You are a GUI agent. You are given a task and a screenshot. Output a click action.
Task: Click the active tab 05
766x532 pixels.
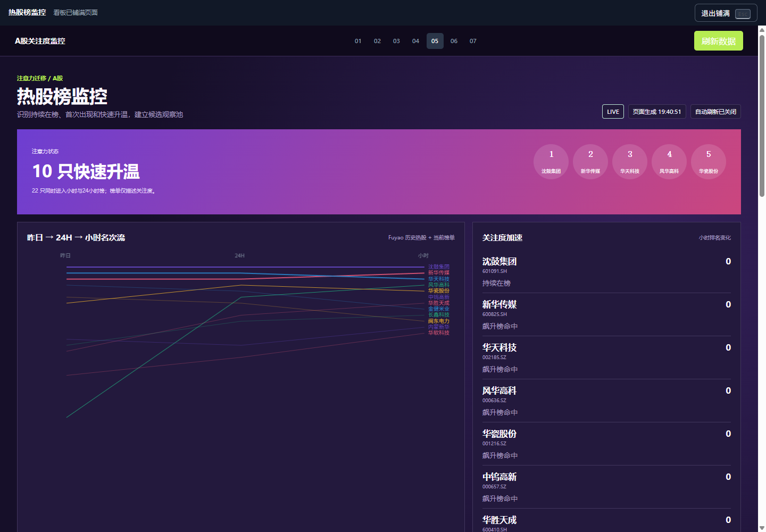tap(435, 41)
